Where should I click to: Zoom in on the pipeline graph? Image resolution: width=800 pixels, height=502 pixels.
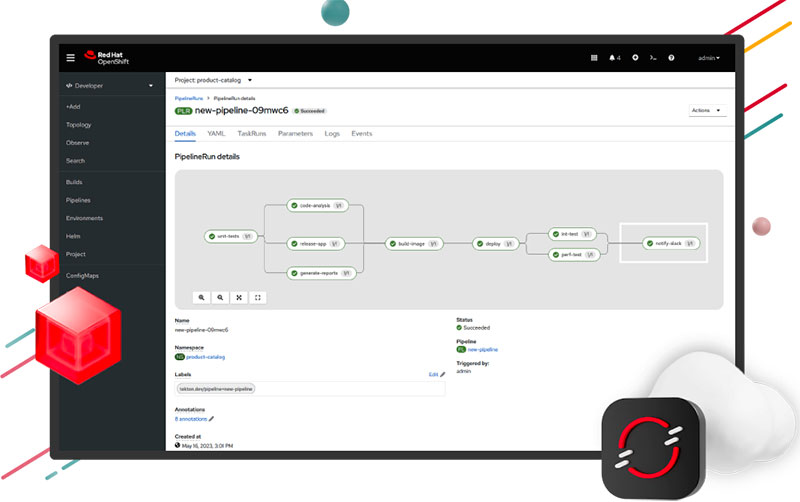[x=202, y=297]
